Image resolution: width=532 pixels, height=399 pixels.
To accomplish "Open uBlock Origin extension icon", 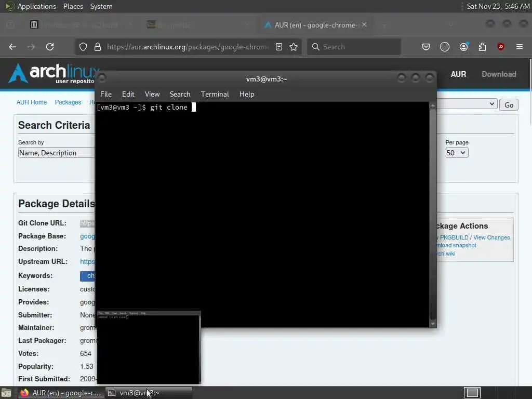I will coord(500,47).
